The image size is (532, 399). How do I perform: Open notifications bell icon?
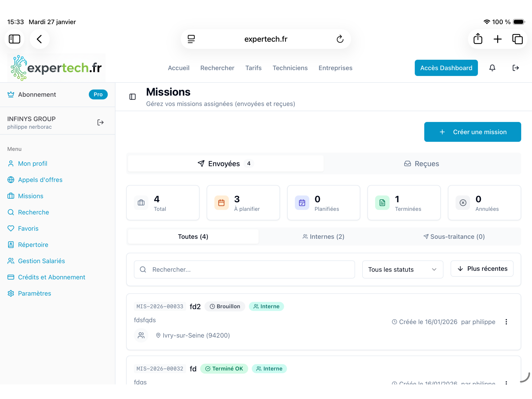[x=492, y=68]
